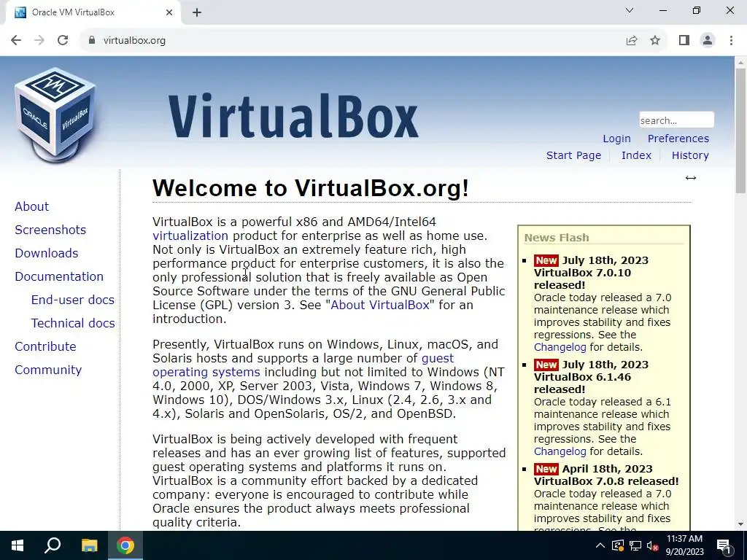This screenshot has height=560, width=747.
Task: Click the site search field
Action: pos(676,120)
